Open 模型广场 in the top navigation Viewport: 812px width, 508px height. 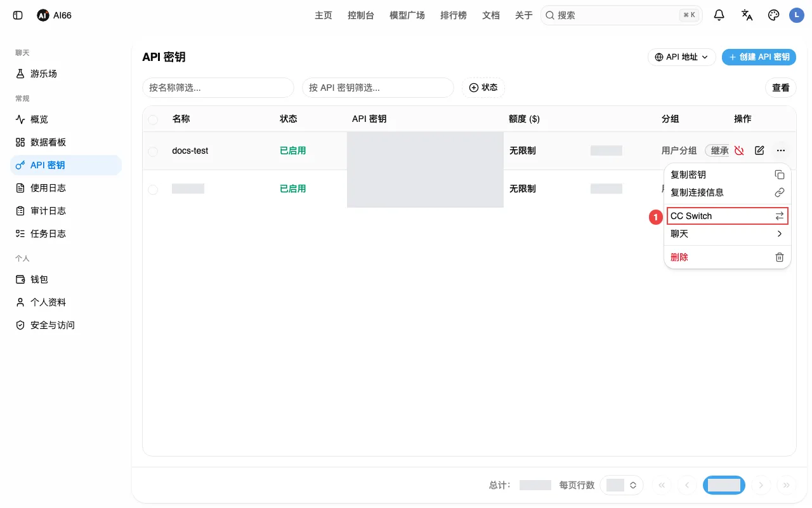tap(407, 15)
